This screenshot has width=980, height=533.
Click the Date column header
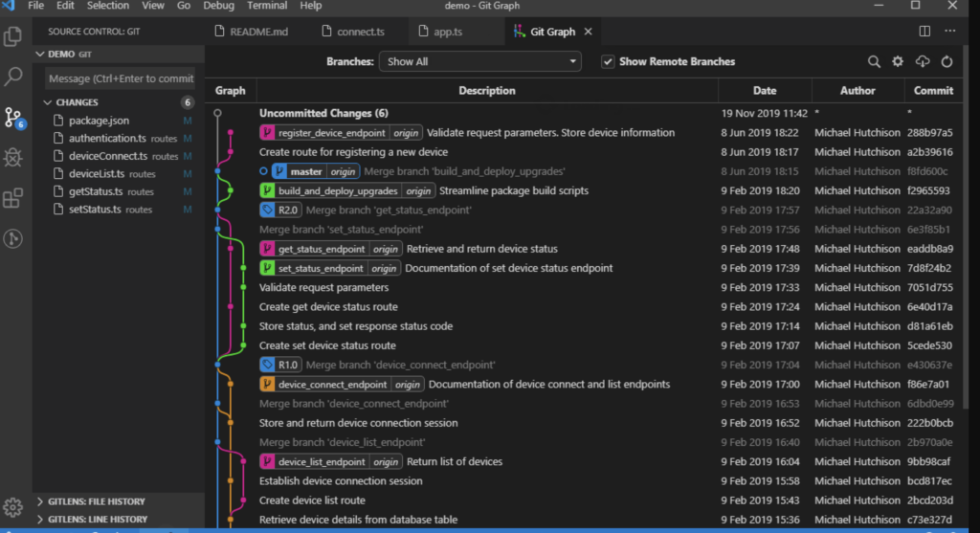tap(765, 91)
